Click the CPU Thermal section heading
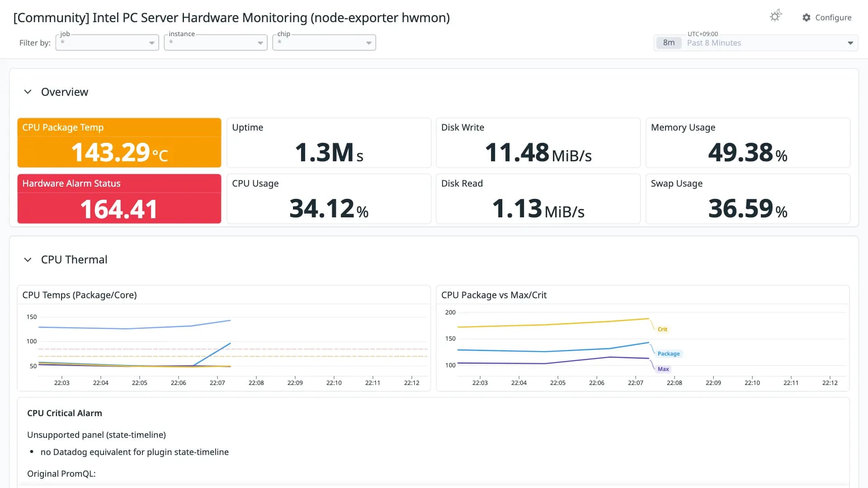This screenshot has height=488, width=868. tap(74, 260)
